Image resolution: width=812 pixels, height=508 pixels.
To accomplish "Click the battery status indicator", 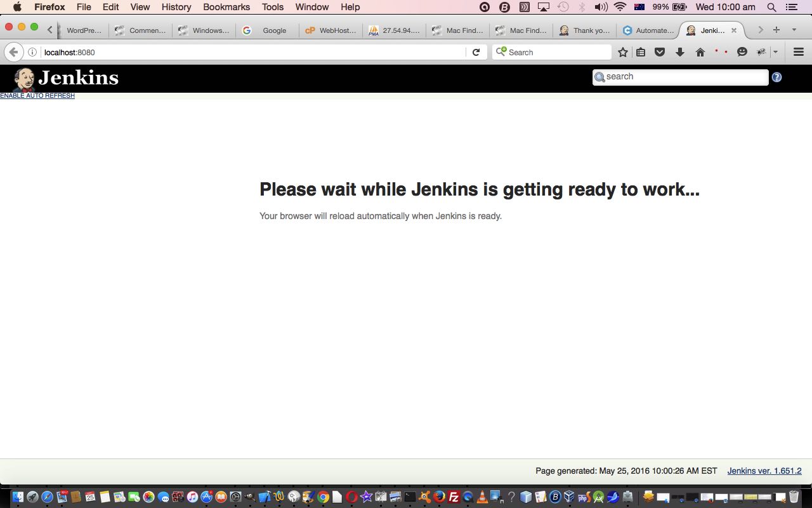I will click(670, 7).
